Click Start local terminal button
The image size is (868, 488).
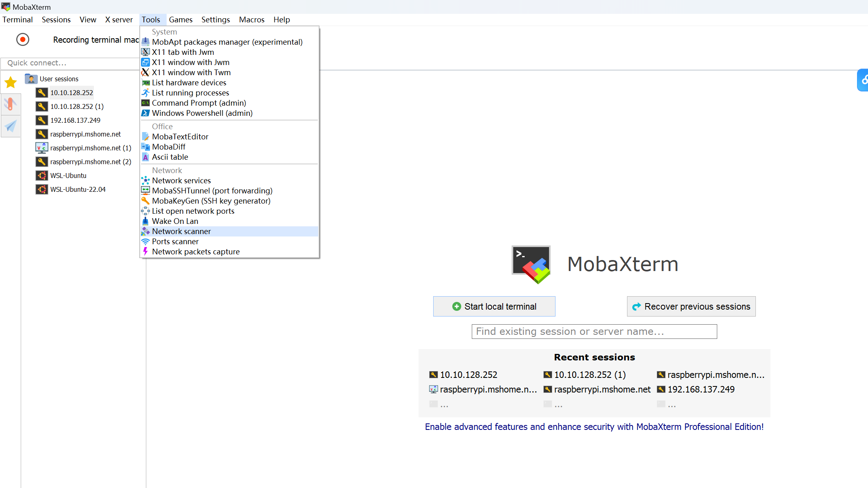tap(494, 306)
